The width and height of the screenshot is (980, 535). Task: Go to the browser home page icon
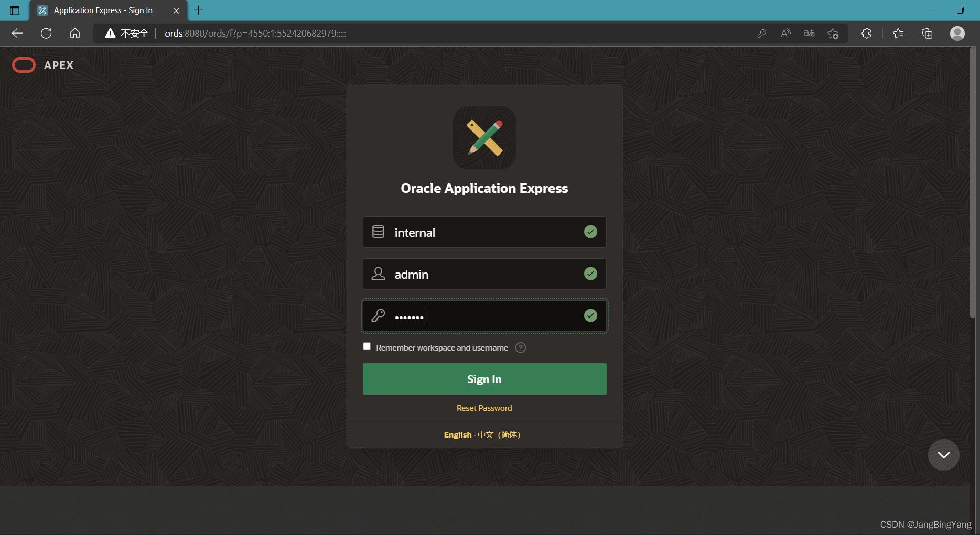click(75, 34)
